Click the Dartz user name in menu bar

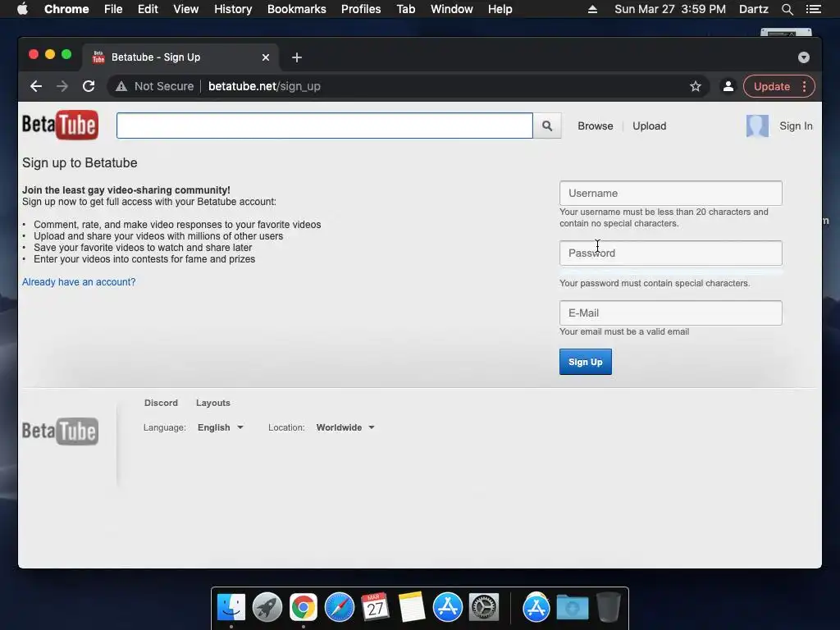pyautogui.click(x=753, y=9)
